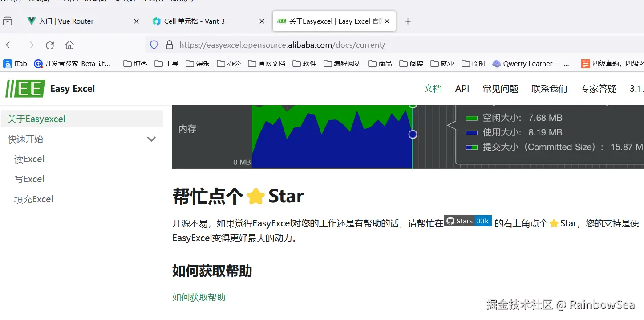Close the Vue Router tab

pyautogui.click(x=136, y=21)
